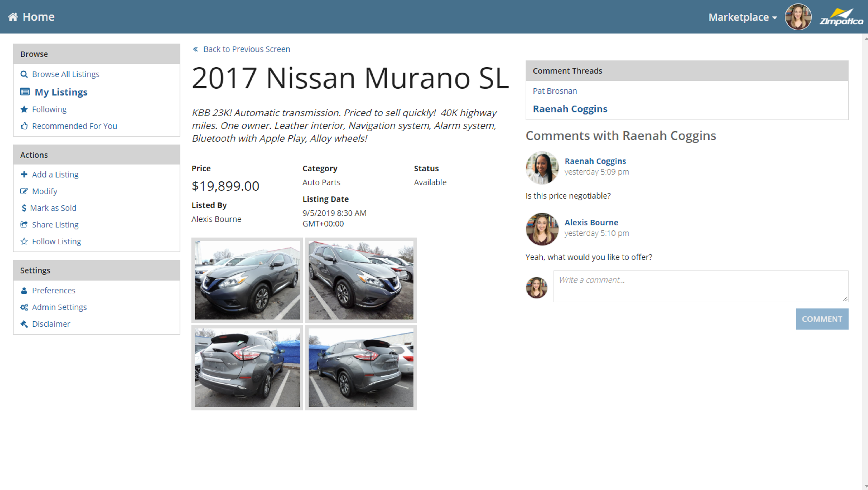Click the 2017 Nissan Murano SL title

point(350,78)
